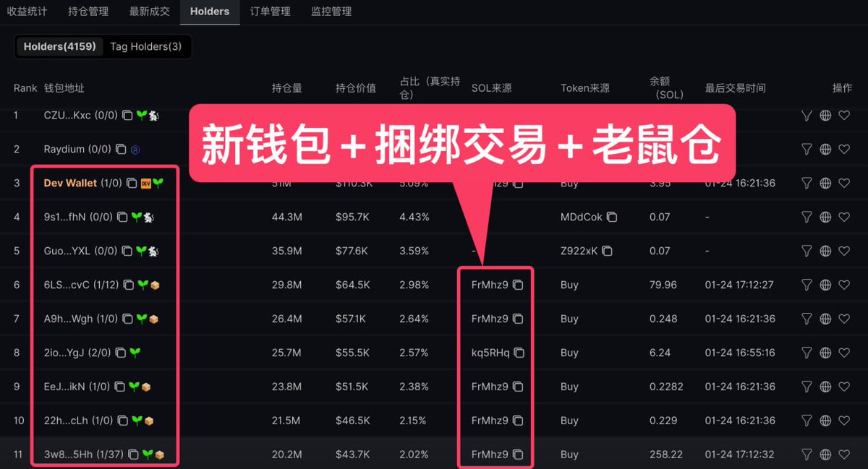Open the 最新成交 tab
The width and height of the screenshot is (868, 469).
[150, 12]
